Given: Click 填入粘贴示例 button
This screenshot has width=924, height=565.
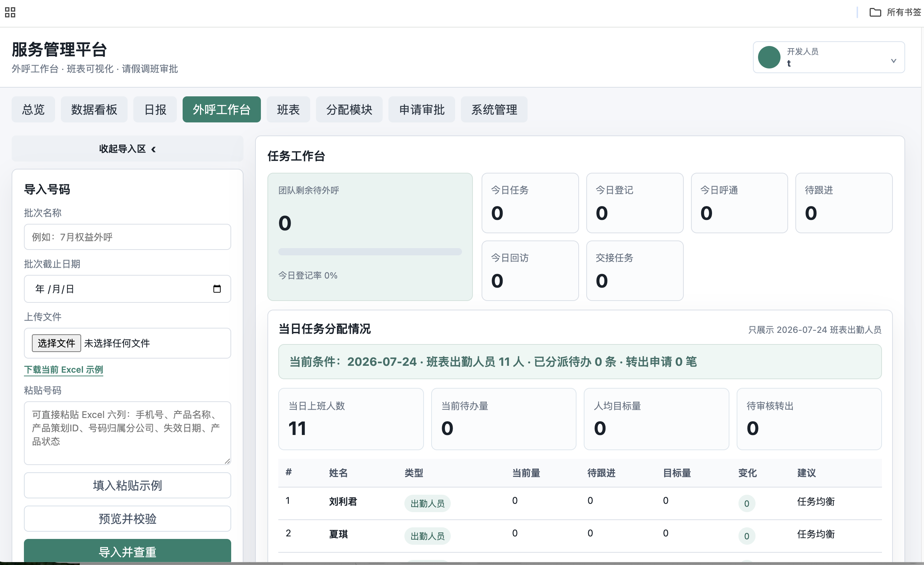Looking at the screenshot, I should click(128, 486).
